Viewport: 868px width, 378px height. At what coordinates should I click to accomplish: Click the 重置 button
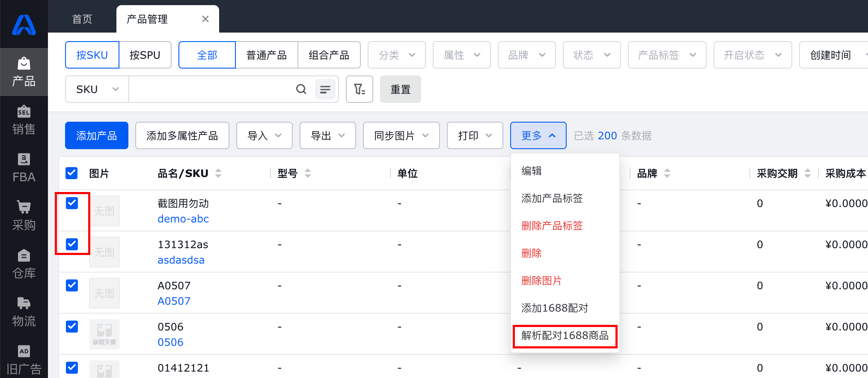coord(401,89)
